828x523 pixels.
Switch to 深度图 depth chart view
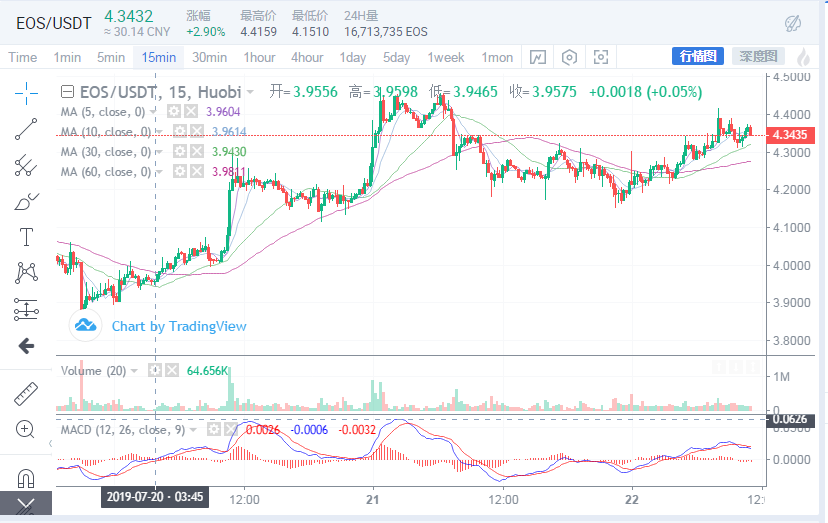[x=758, y=56]
